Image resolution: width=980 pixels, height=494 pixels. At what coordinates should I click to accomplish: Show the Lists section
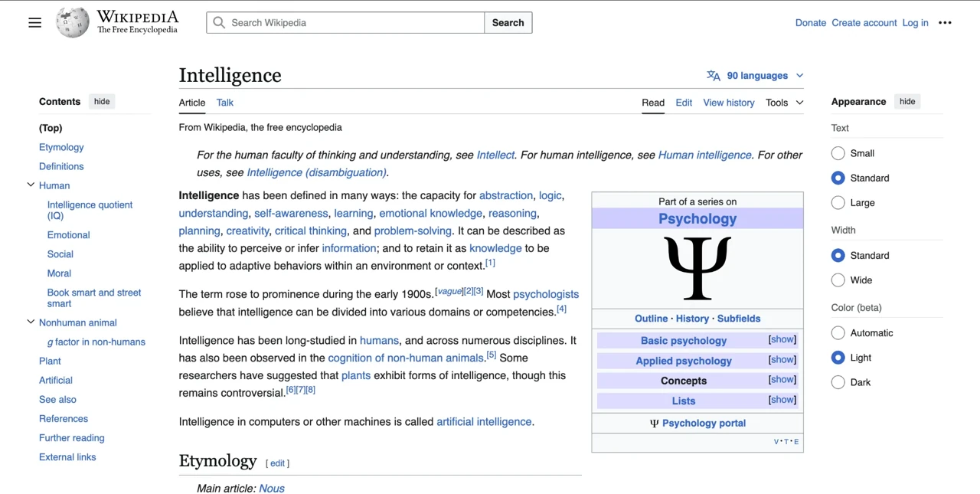coord(782,399)
